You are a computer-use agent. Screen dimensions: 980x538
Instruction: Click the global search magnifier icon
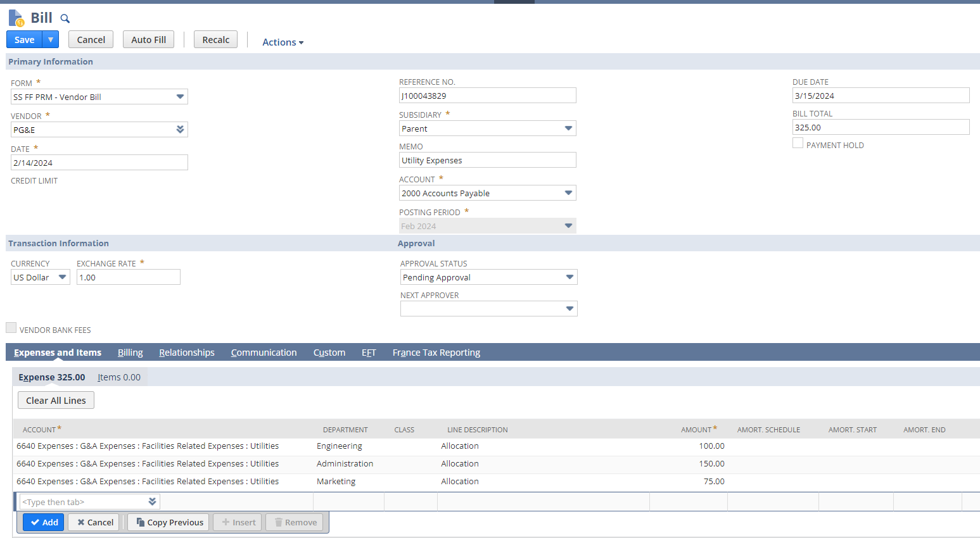pos(64,18)
